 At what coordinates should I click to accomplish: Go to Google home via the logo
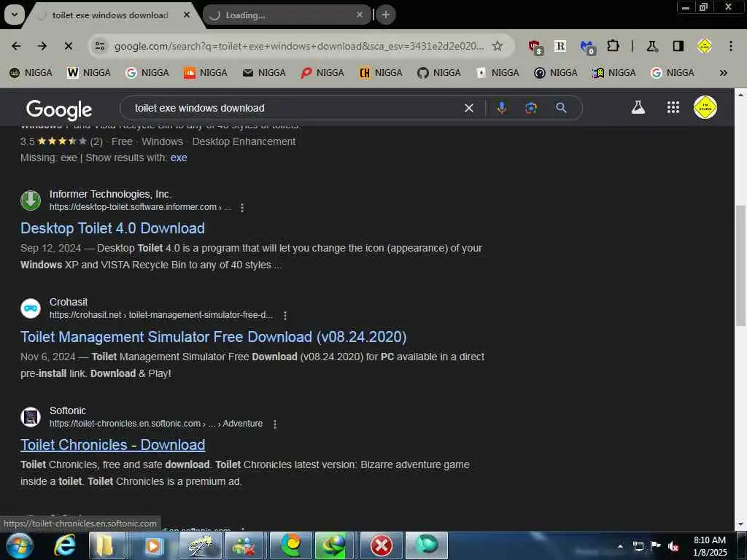[x=59, y=109]
